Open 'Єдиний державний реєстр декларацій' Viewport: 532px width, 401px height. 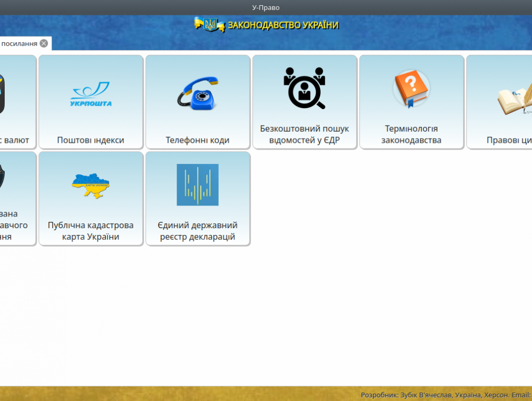pyautogui.click(x=198, y=231)
